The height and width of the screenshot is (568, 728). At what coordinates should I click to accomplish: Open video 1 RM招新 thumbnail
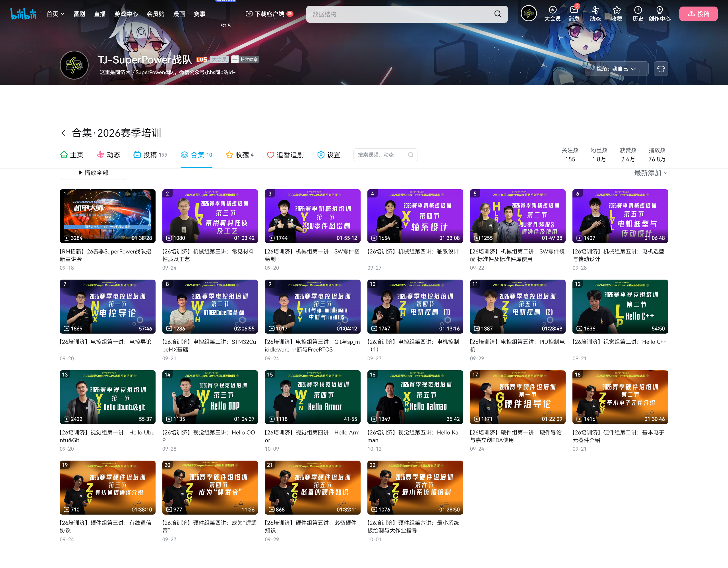coord(107,216)
